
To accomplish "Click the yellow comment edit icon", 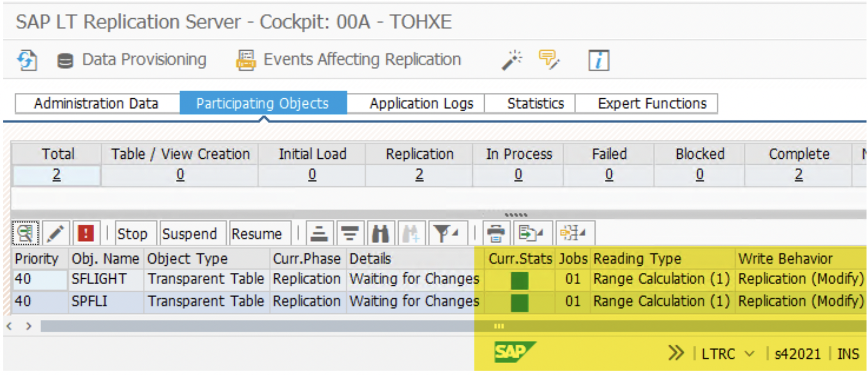I will click(549, 60).
